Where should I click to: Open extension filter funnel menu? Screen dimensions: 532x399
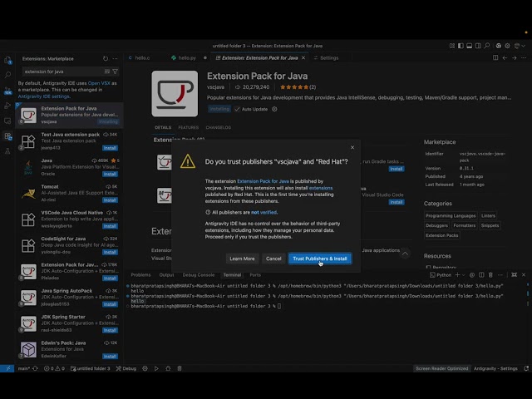(x=115, y=71)
